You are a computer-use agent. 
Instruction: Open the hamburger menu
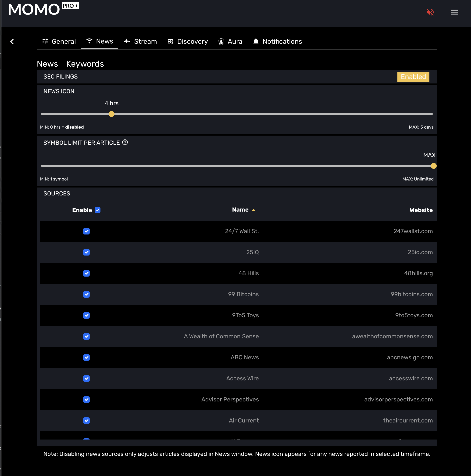click(454, 12)
